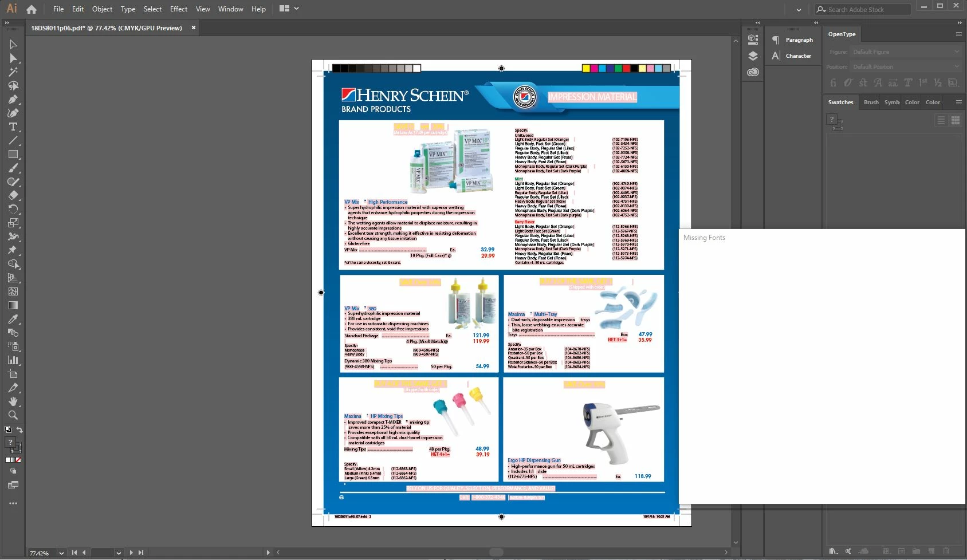This screenshot has height=560, width=967.
Task: Select the Direct Selection tool
Action: tap(13, 58)
